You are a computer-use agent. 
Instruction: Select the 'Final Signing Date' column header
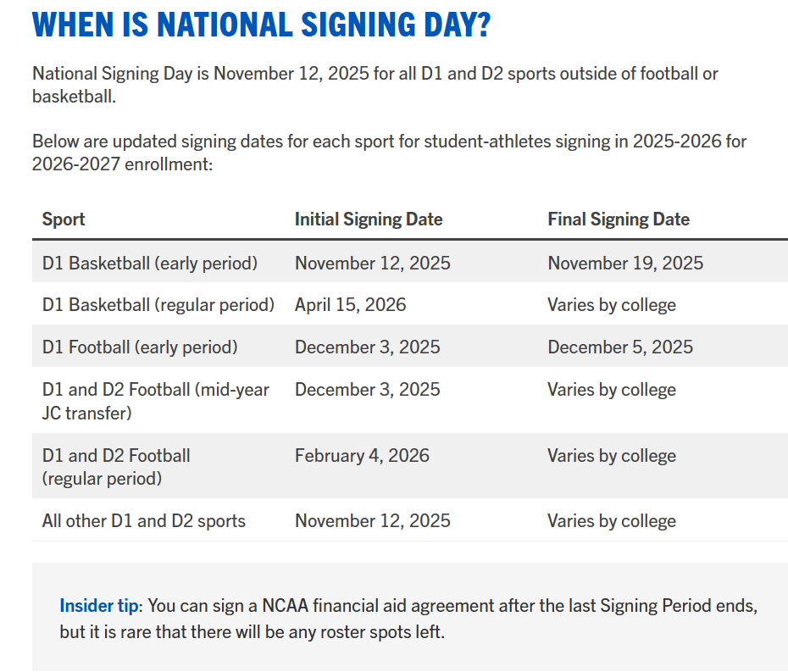coord(619,219)
